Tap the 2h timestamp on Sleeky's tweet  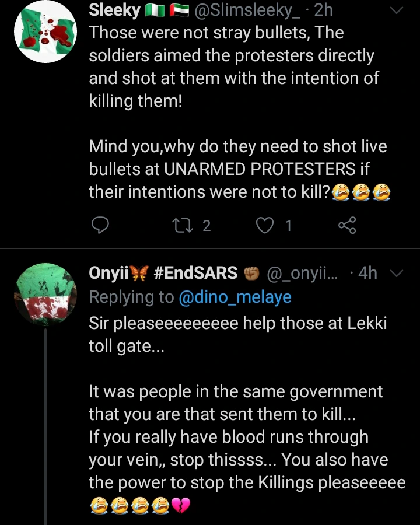pyautogui.click(x=323, y=10)
